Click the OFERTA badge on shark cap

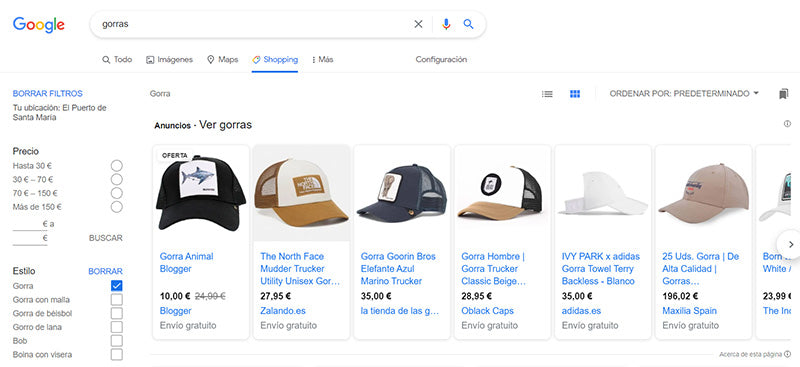point(175,155)
